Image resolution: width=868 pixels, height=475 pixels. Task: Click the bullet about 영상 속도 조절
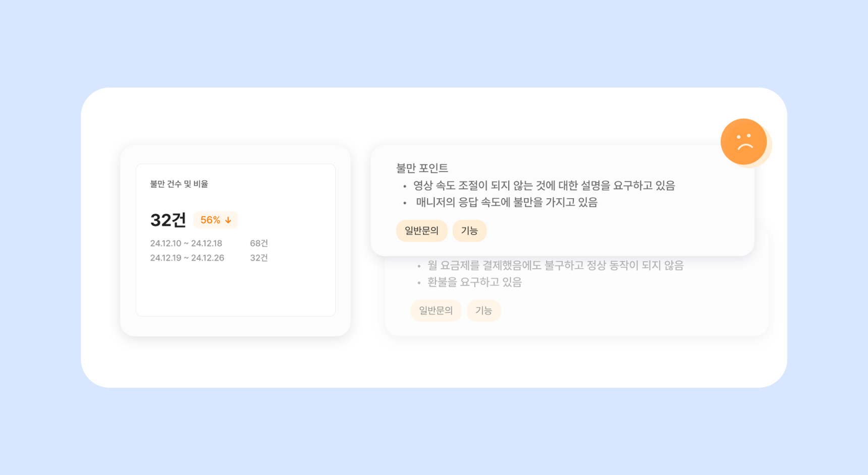[x=544, y=186]
